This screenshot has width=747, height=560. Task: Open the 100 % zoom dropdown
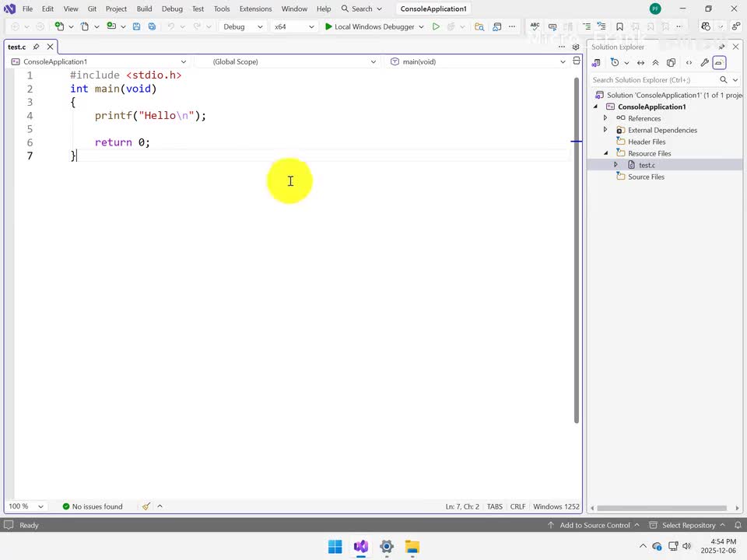tap(26, 506)
